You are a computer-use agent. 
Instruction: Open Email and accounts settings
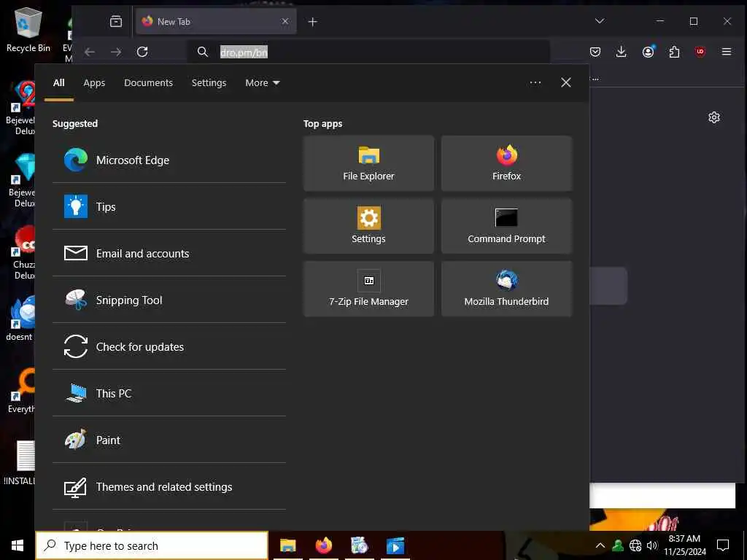(x=169, y=253)
